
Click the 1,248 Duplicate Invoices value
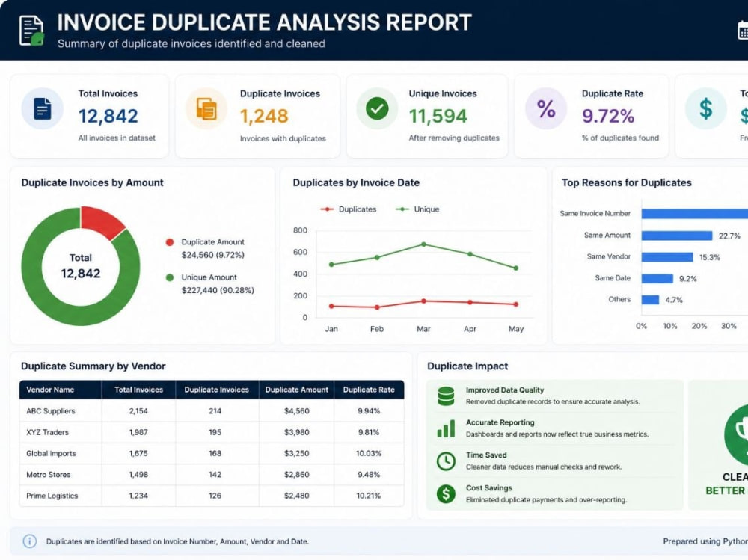264,116
